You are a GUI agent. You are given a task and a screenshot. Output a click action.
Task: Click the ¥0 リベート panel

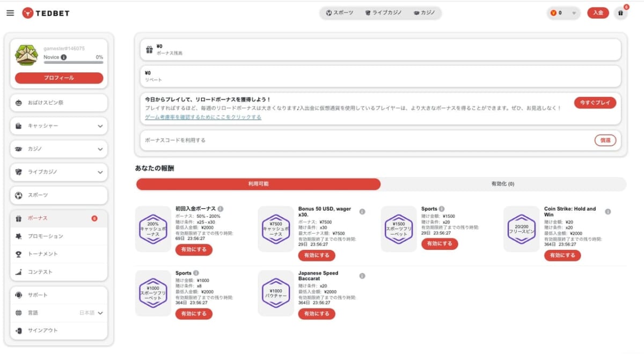coord(380,76)
